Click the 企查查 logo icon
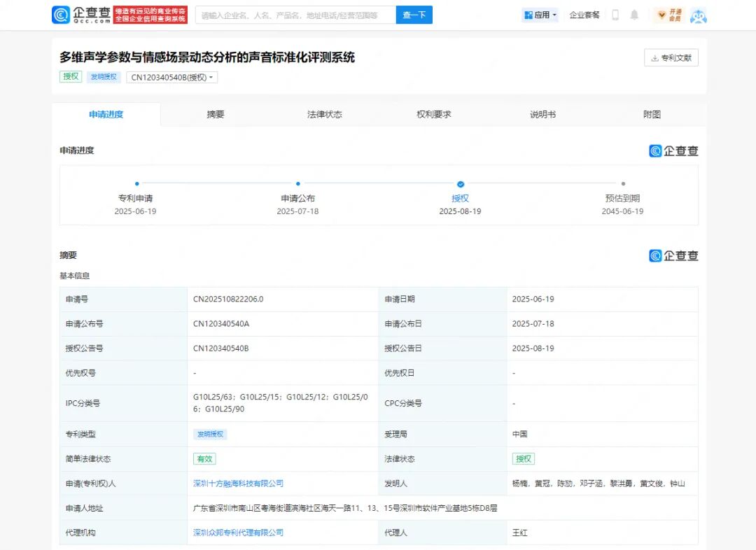Image resolution: width=756 pixels, height=550 pixels. [62, 15]
